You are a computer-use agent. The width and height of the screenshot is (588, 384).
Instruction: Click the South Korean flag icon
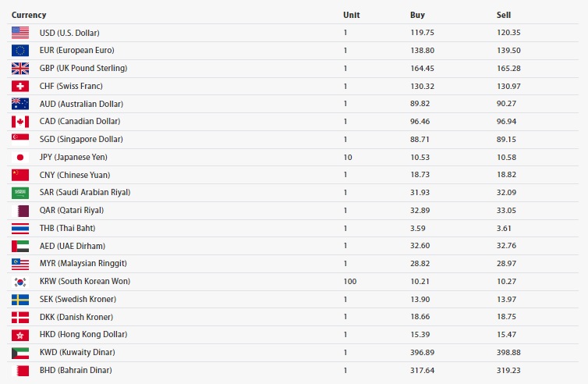(x=20, y=281)
